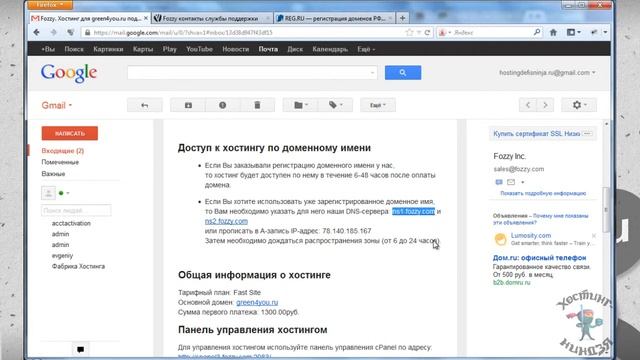640x360 pixels.
Task: Open the search options dropdown arrow
Action: (372, 73)
